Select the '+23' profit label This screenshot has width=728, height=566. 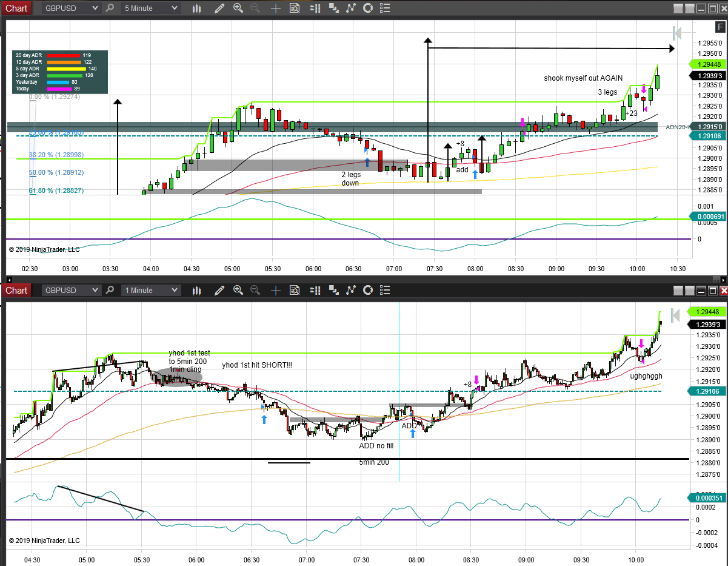tap(631, 113)
